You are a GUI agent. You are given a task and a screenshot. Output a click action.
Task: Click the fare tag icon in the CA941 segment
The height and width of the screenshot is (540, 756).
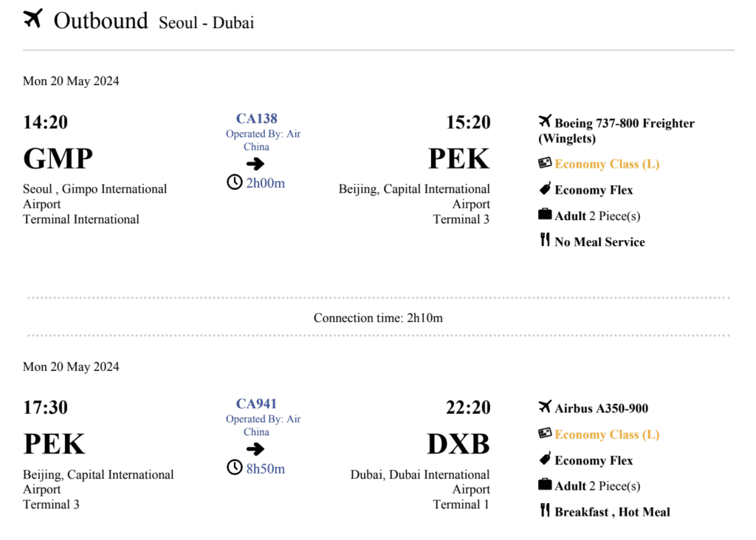(x=545, y=459)
